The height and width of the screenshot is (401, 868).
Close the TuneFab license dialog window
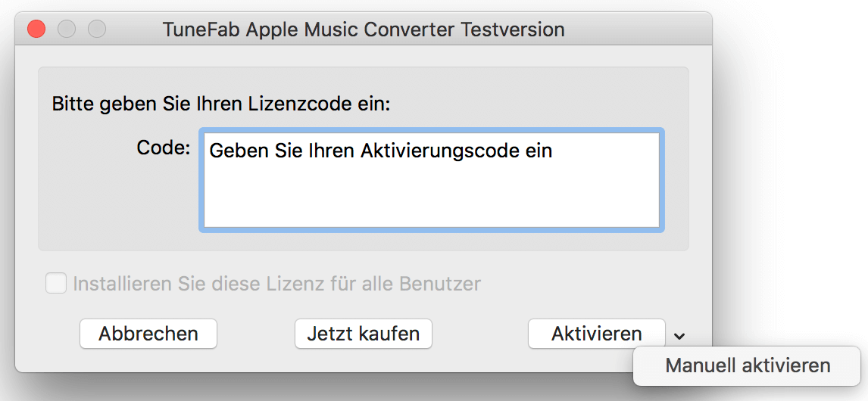pos(36,30)
